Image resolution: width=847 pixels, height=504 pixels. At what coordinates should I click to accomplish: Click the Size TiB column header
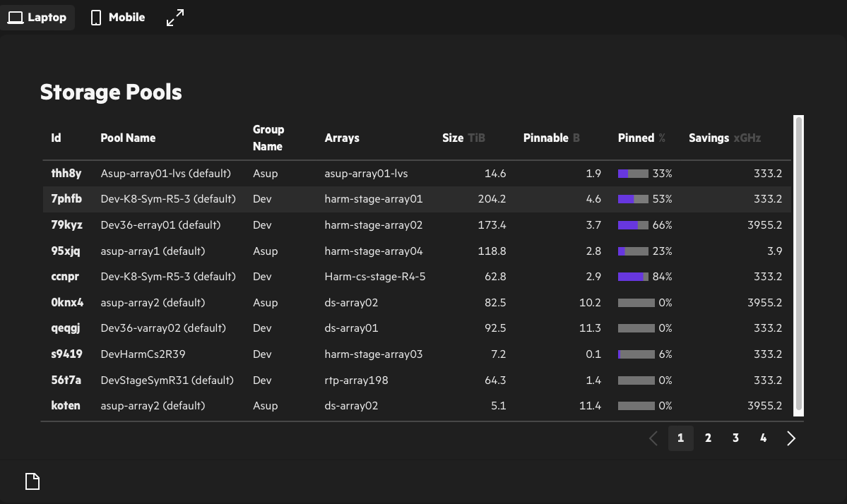pos(463,138)
